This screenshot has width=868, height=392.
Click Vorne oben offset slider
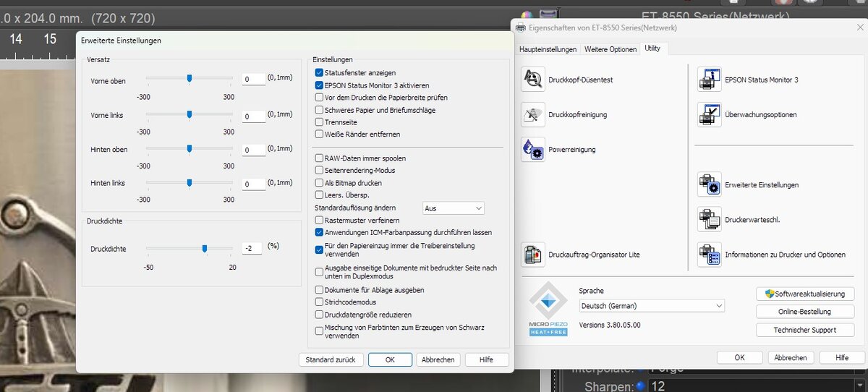pyautogui.click(x=190, y=78)
